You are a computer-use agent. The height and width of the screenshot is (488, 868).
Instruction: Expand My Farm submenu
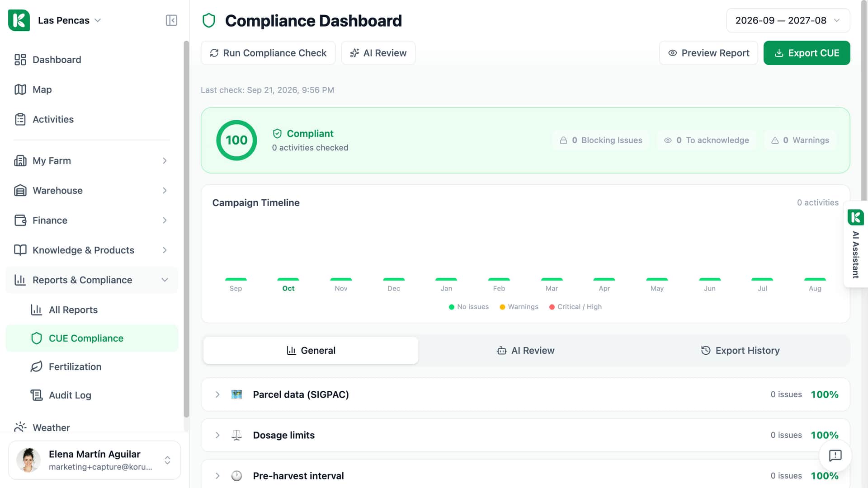point(91,160)
